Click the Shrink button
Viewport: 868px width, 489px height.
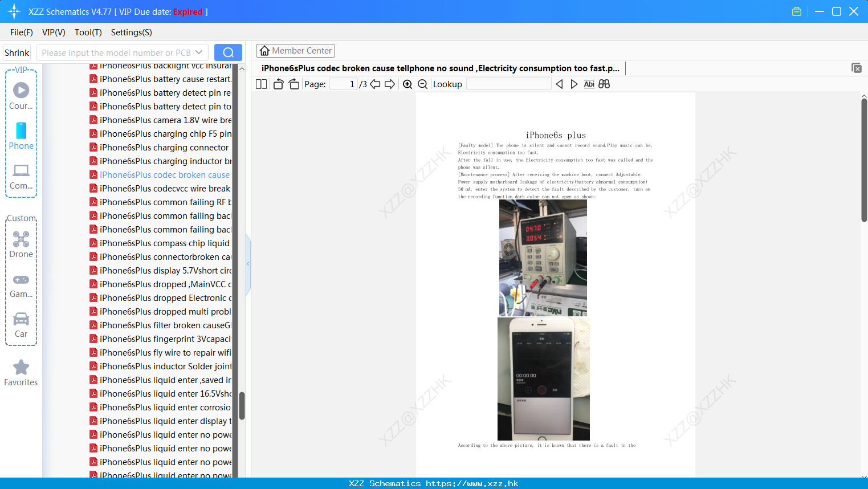[17, 52]
